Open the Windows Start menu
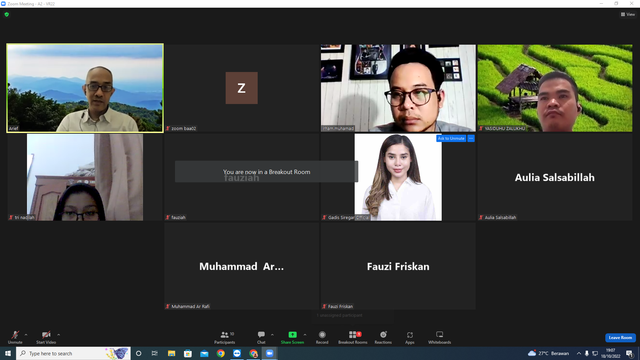The height and width of the screenshot is (360, 640). 8,353
